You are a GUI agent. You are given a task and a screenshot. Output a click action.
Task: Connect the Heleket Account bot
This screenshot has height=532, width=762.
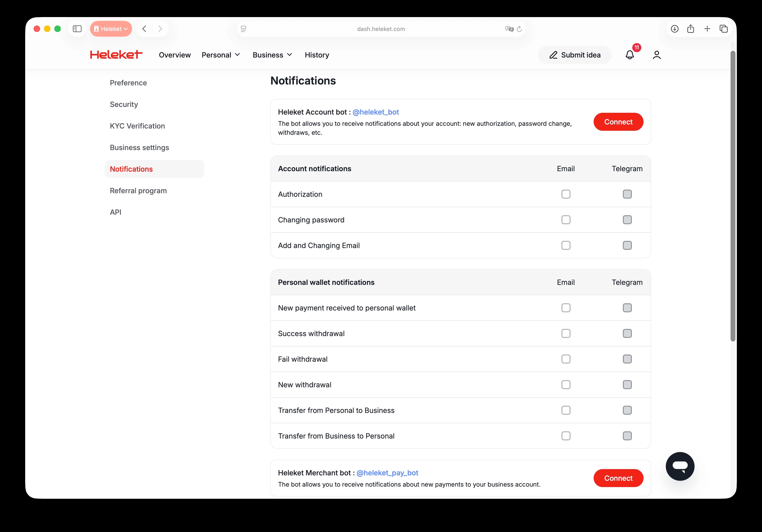point(618,122)
